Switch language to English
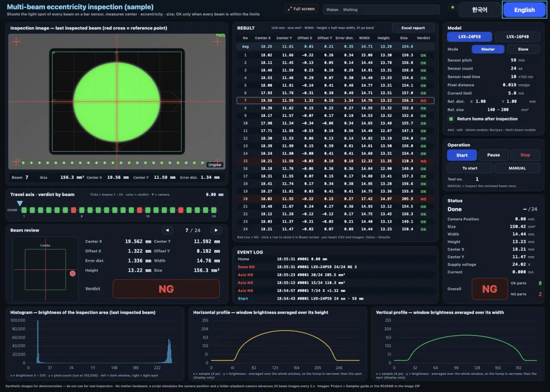 point(524,10)
